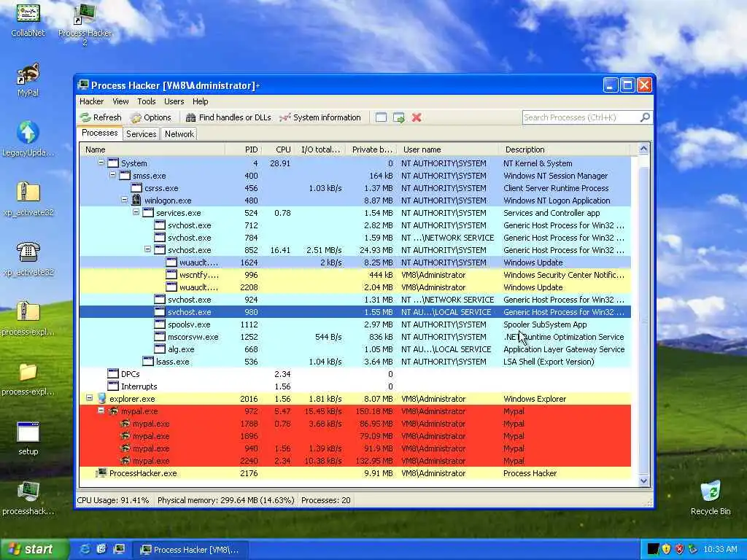Focus the Search Processes input field
This screenshot has width=747, height=560.
tap(581, 117)
